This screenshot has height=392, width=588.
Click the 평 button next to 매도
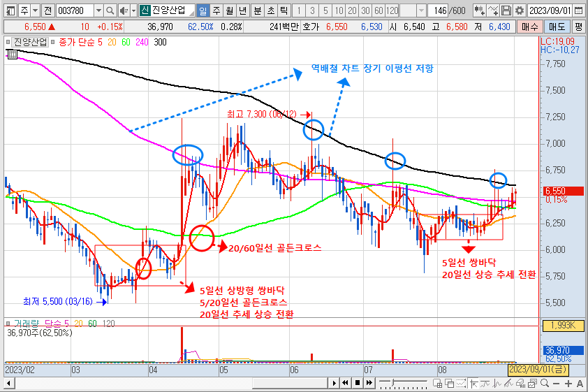pos(579,27)
